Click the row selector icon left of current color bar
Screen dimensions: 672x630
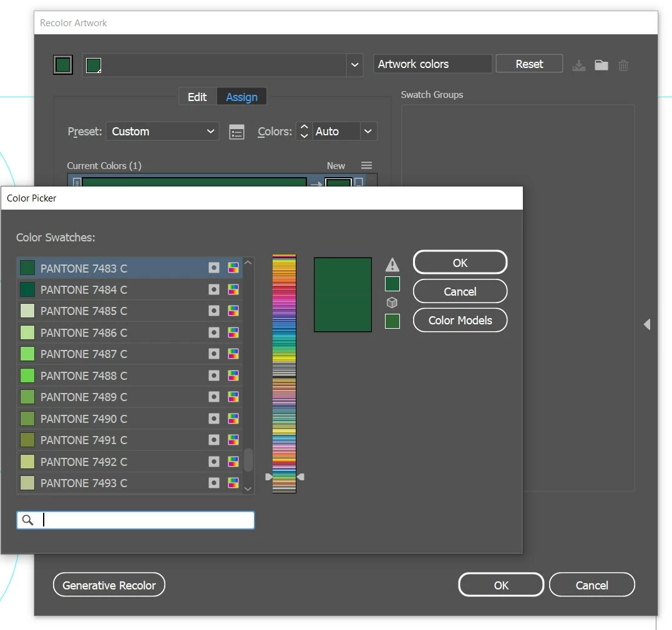[x=77, y=182]
